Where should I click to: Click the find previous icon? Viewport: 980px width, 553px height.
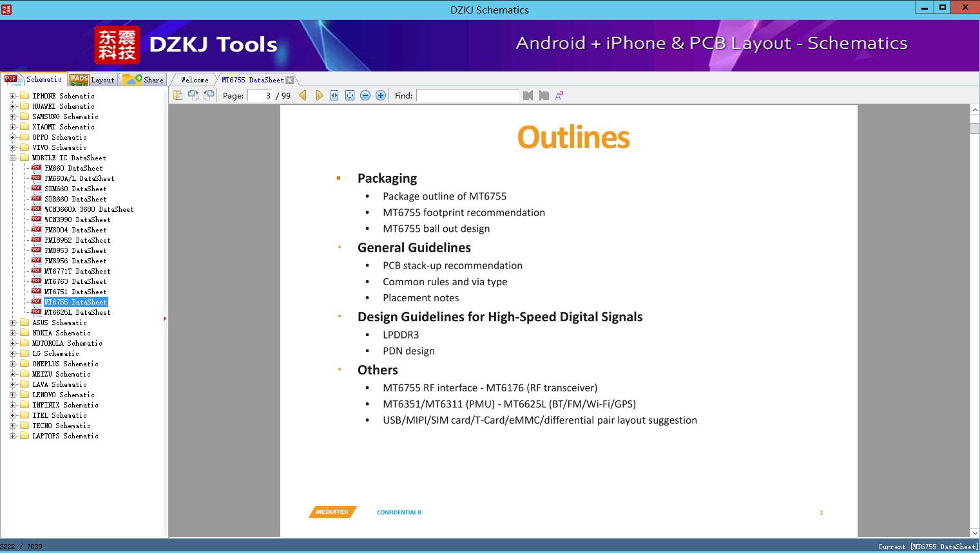pyautogui.click(x=528, y=95)
